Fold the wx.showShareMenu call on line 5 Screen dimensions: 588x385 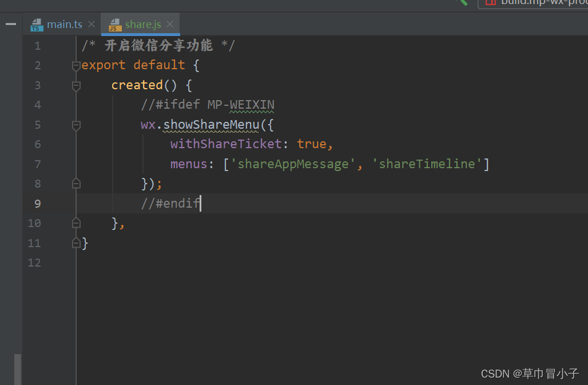[76, 126]
